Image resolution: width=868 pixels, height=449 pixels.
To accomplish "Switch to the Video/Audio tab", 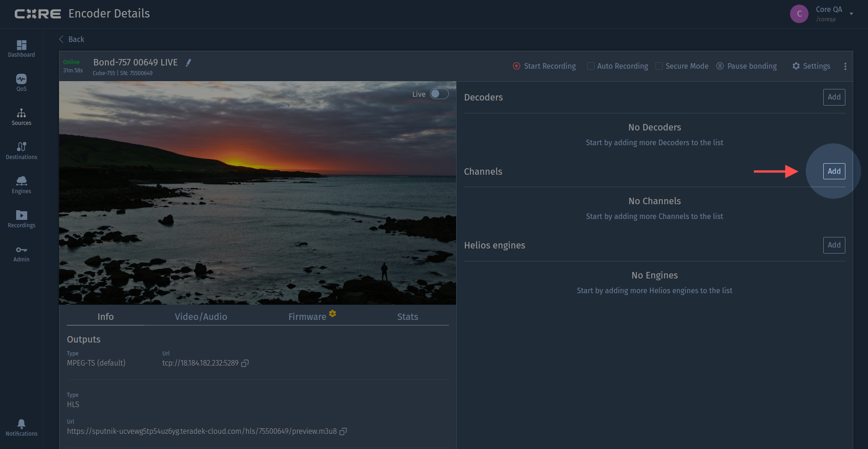I will click(x=201, y=317).
